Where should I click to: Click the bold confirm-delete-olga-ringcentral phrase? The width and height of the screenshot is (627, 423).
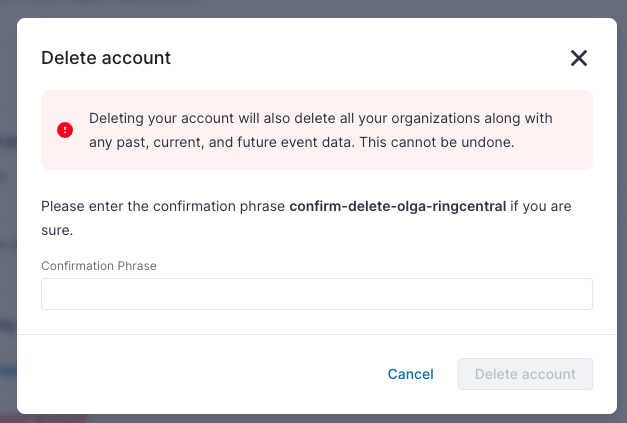[398, 206]
